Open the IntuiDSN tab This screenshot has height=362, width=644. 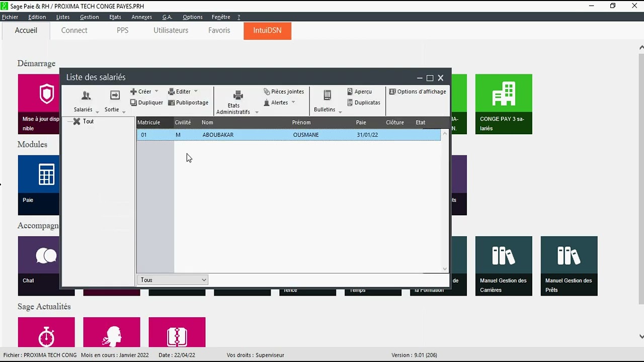267,30
